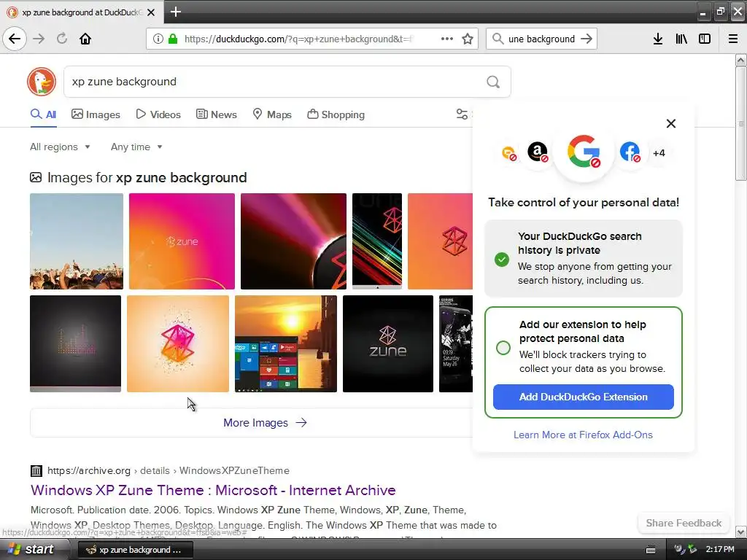Open the pink-orange zune wallpaper thumbnail
The height and width of the screenshot is (560, 747).
pos(182,241)
